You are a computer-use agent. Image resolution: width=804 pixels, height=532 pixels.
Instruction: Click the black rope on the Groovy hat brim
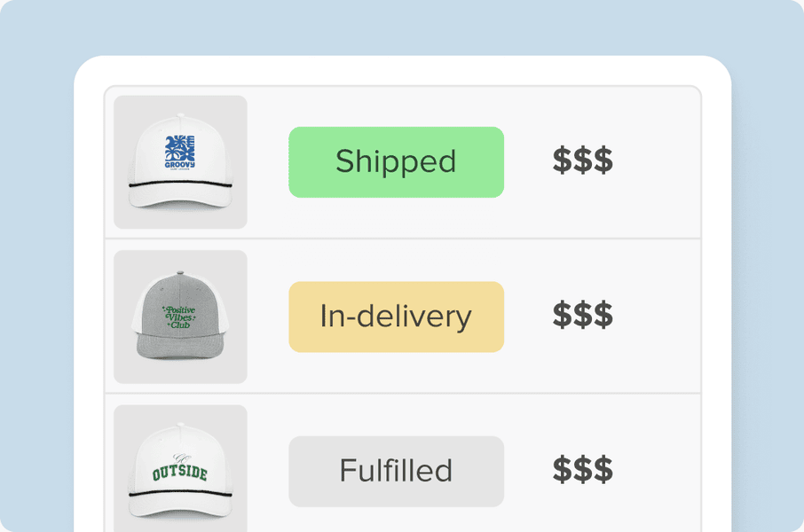180,187
